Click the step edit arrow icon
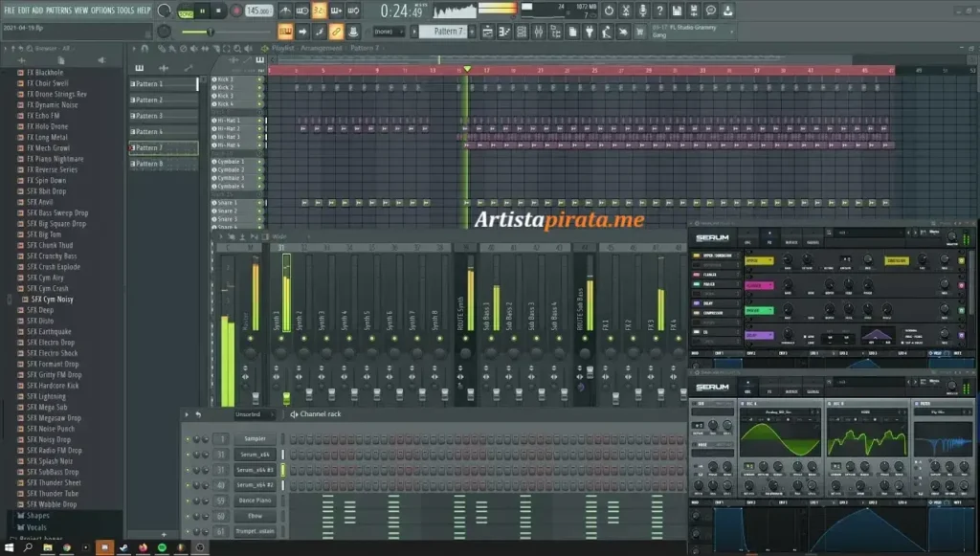Screen dimensions: 980x556 pyautogui.click(x=301, y=32)
